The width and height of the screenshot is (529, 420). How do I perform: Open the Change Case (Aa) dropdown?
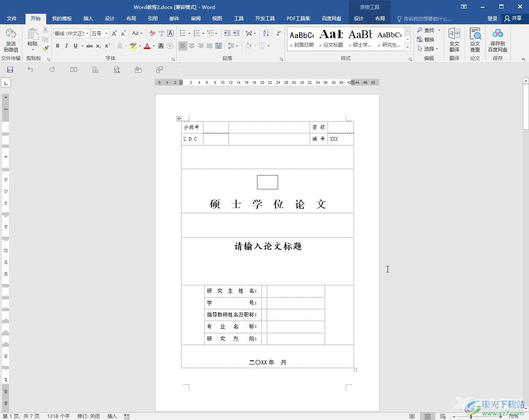(x=137, y=33)
